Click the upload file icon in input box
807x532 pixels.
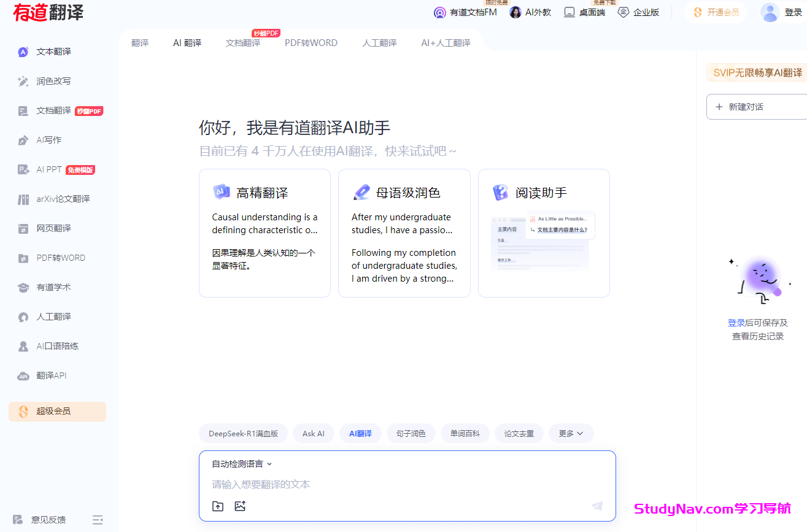tap(218, 506)
